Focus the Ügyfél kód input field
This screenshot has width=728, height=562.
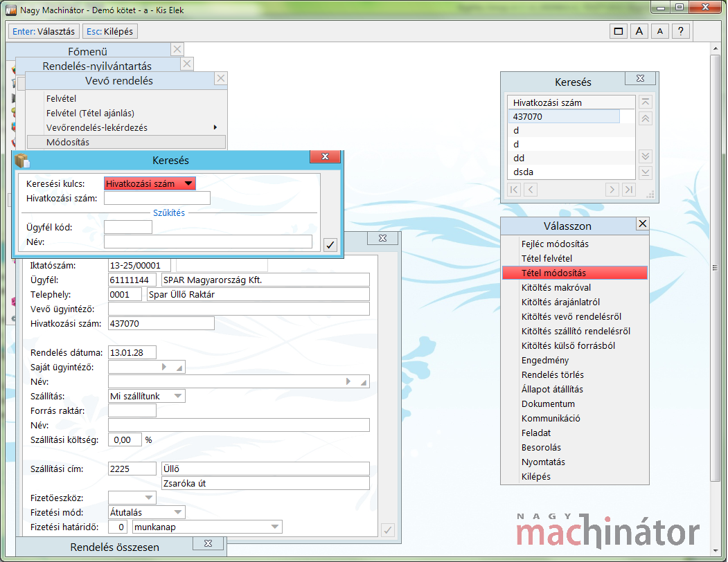pos(128,227)
